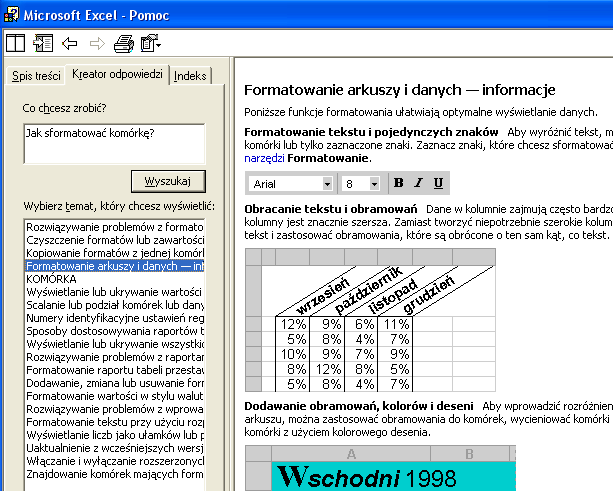Select topic 'Rozwiązywanie problemów z wprowa'
Image resolution: width=613 pixels, height=491 pixels.
[115, 409]
